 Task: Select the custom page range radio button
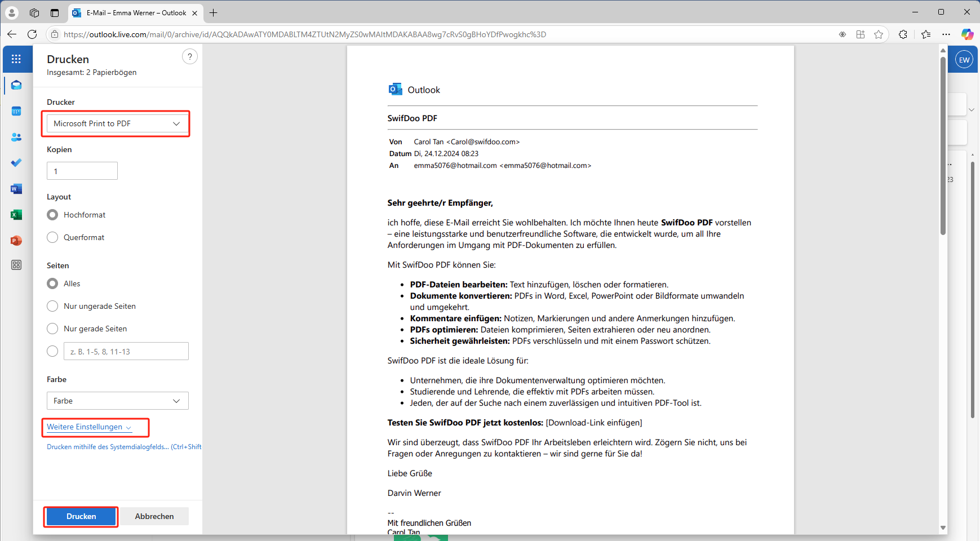52,351
